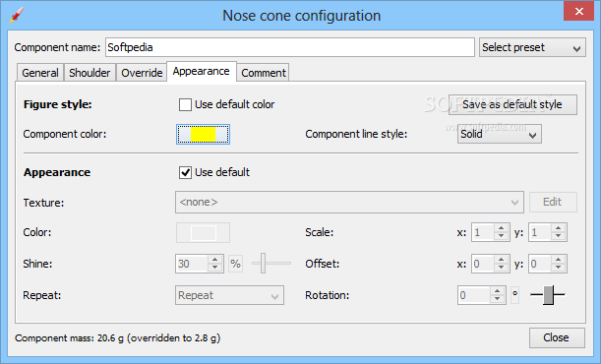Click the Shine percent unit selector

click(236, 264)
